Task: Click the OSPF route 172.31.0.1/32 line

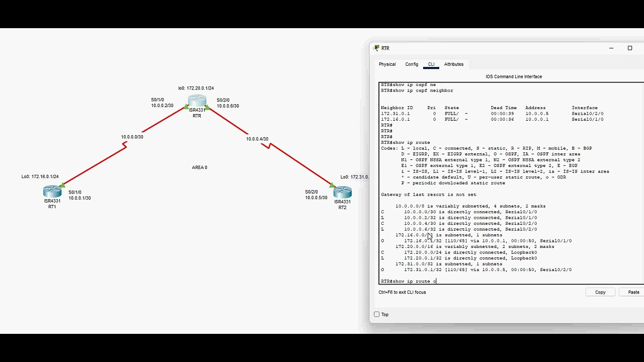Action: click(476, 270)
